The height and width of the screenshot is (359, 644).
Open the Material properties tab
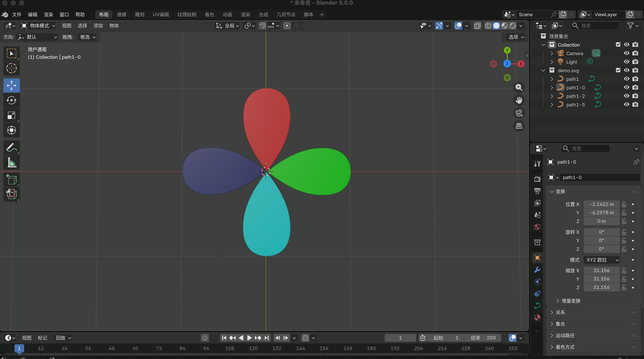pos(537,318)
